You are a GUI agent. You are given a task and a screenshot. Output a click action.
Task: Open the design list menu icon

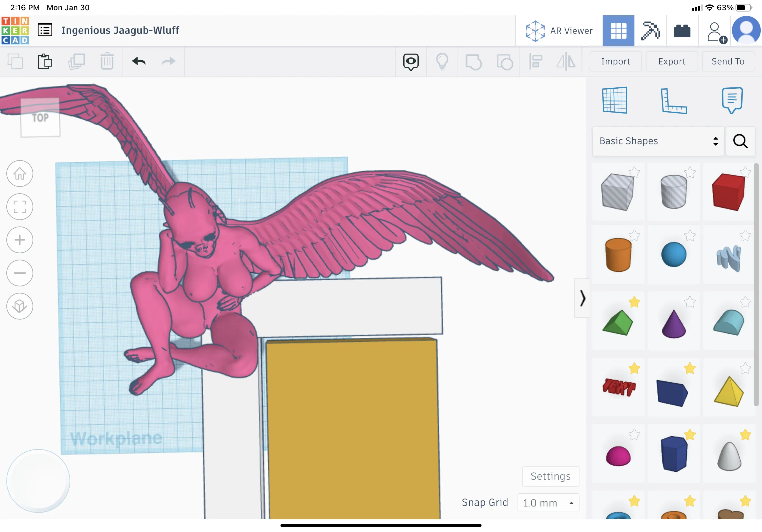45,30
